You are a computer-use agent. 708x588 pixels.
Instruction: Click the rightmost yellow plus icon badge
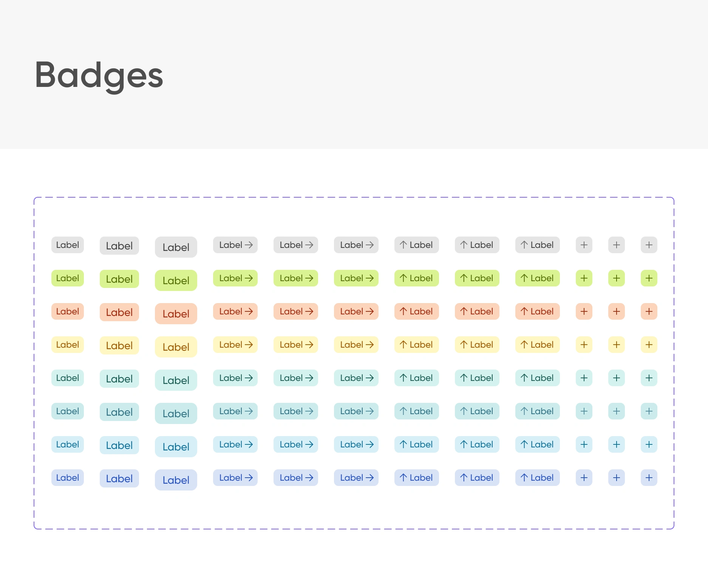(x=649, y=345)
